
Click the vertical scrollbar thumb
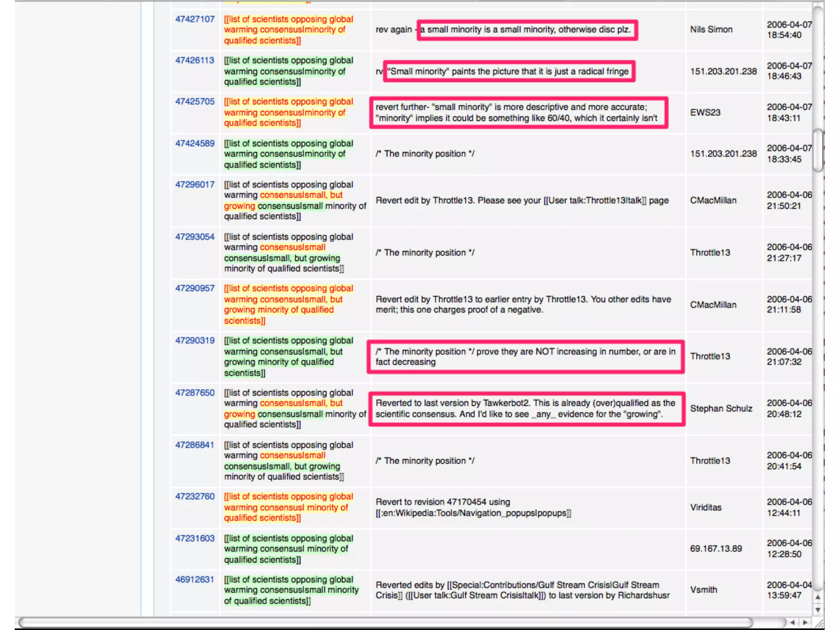point(818,150)
